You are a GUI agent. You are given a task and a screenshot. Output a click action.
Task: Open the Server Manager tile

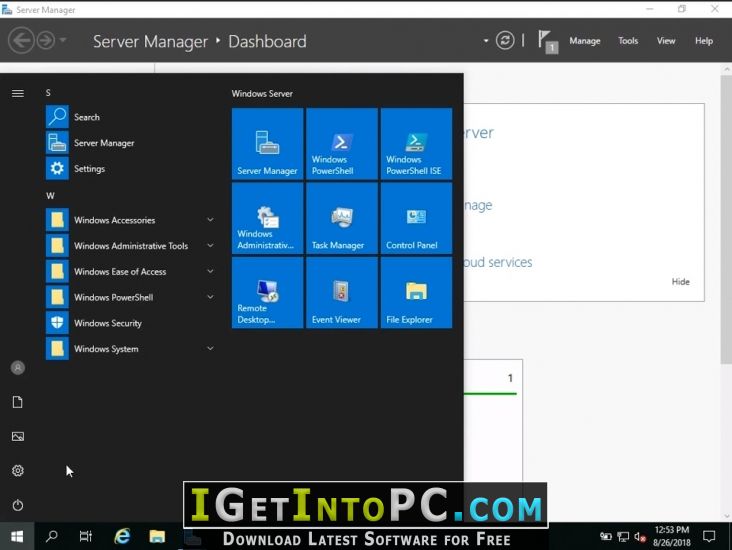[267, 144]
